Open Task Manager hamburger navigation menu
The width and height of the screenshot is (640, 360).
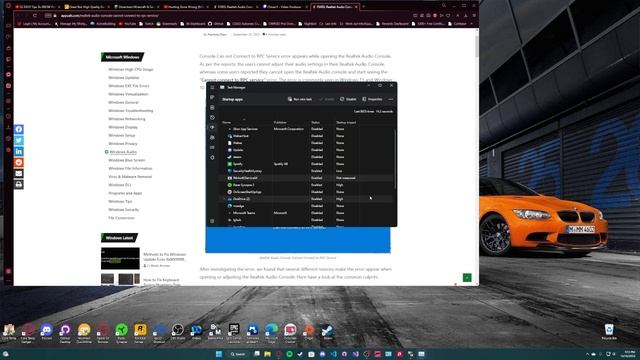(212, 87)
